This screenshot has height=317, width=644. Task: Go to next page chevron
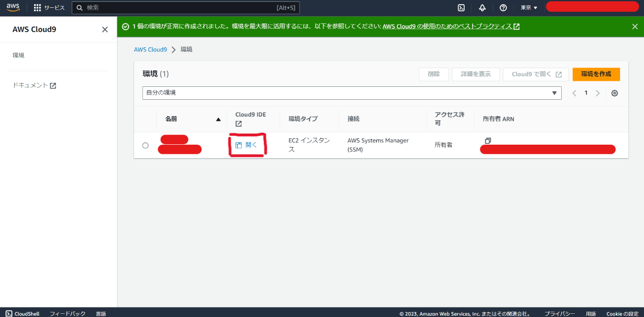(598, 93)
